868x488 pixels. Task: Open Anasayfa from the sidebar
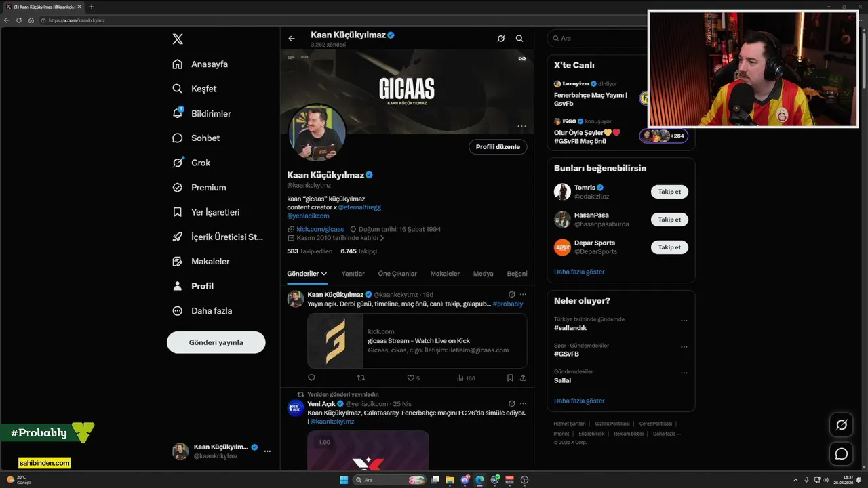pos(200,64)
